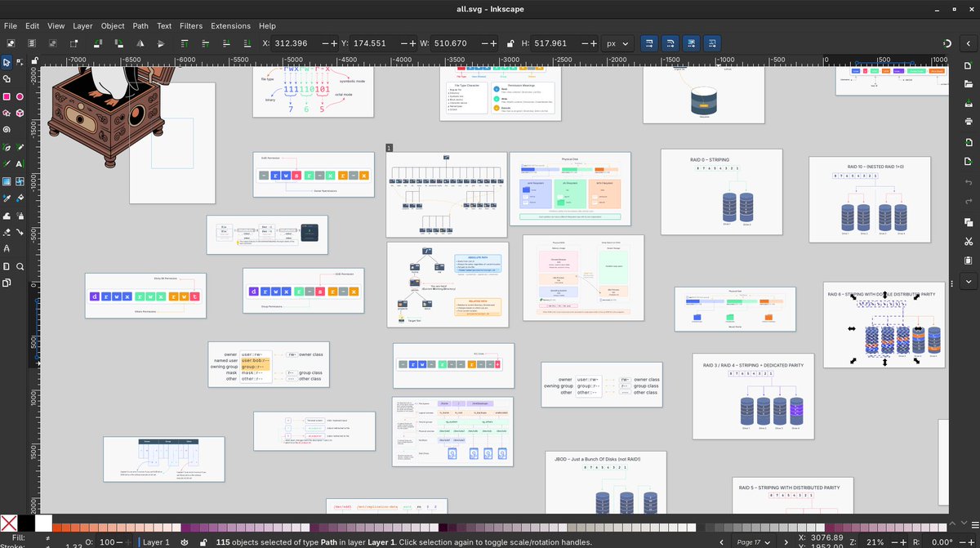
Task: Expand the commands bar overflow chevron
Action: point(968,282)
